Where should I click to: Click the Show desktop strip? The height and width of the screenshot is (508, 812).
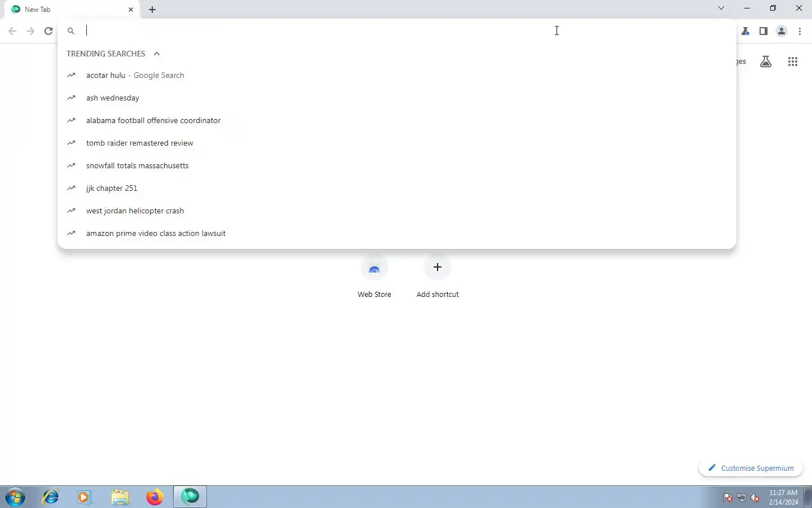(x=808, y=497)
